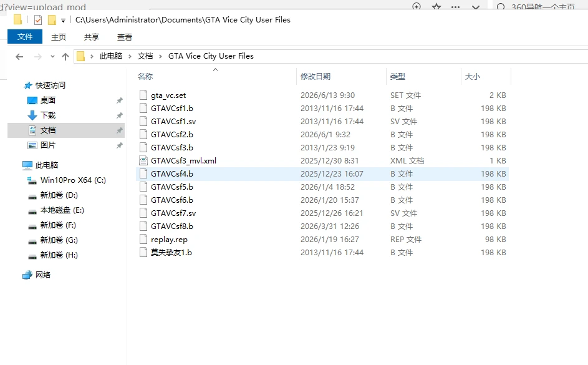Click the 98 KB size cell

point(495,240)
